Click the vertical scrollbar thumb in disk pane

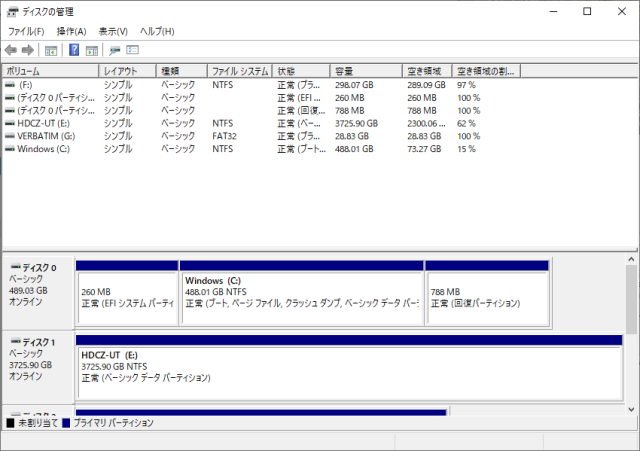631,298
